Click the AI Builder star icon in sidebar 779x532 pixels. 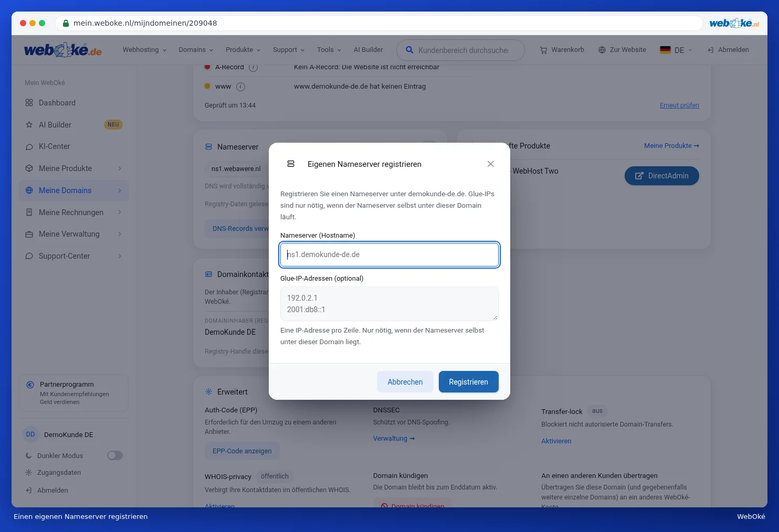(29, 125)
